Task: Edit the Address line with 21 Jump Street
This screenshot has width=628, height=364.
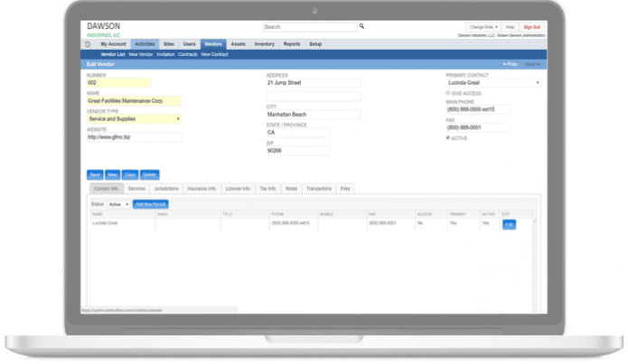Action: coord(314,83)
